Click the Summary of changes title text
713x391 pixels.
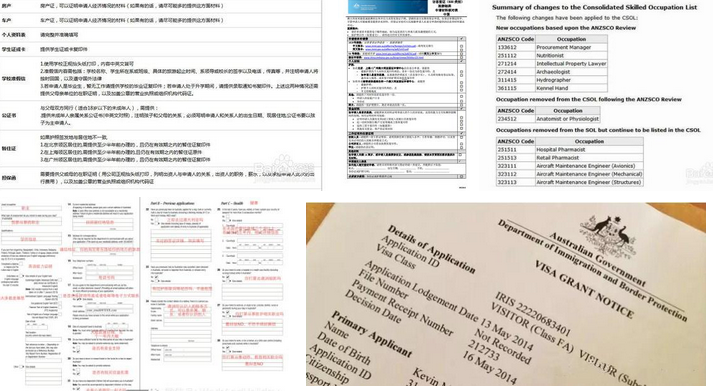(594, 7)
